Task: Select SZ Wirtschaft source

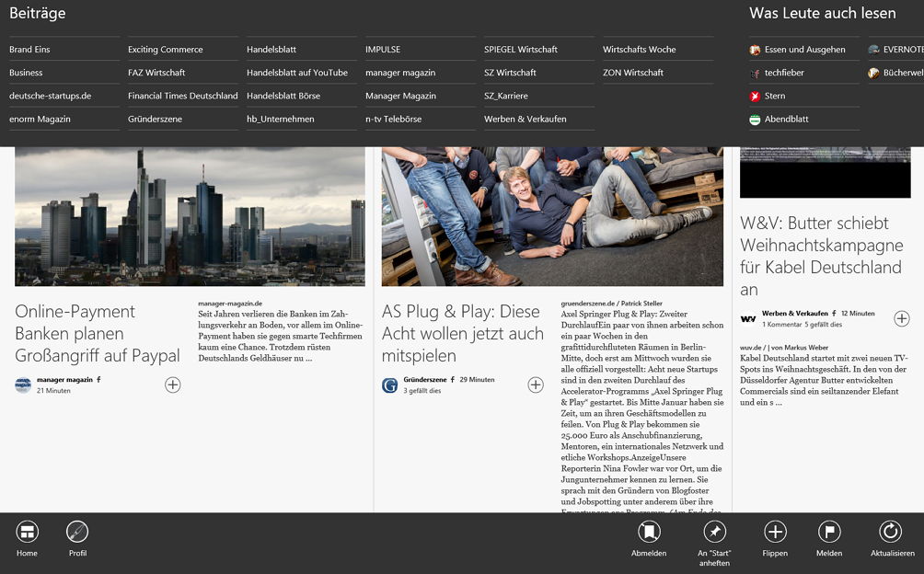Action: coord(510,73)
